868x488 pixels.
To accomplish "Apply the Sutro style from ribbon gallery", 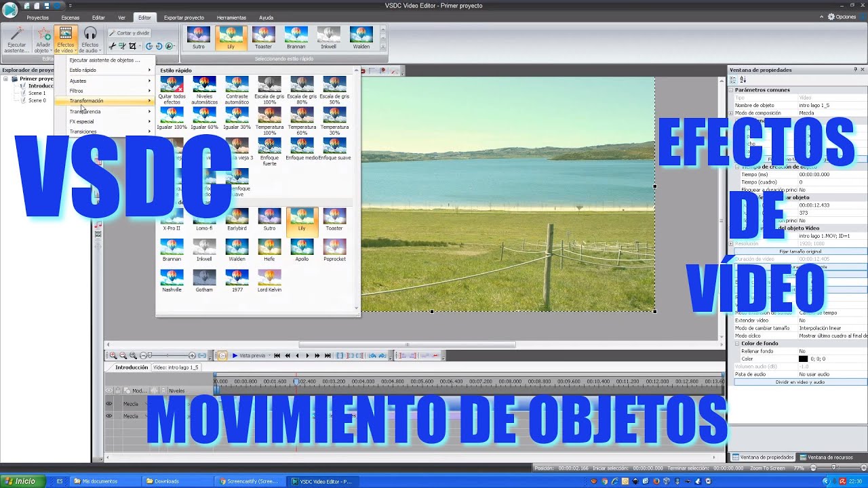I will (x=199, y=37).
